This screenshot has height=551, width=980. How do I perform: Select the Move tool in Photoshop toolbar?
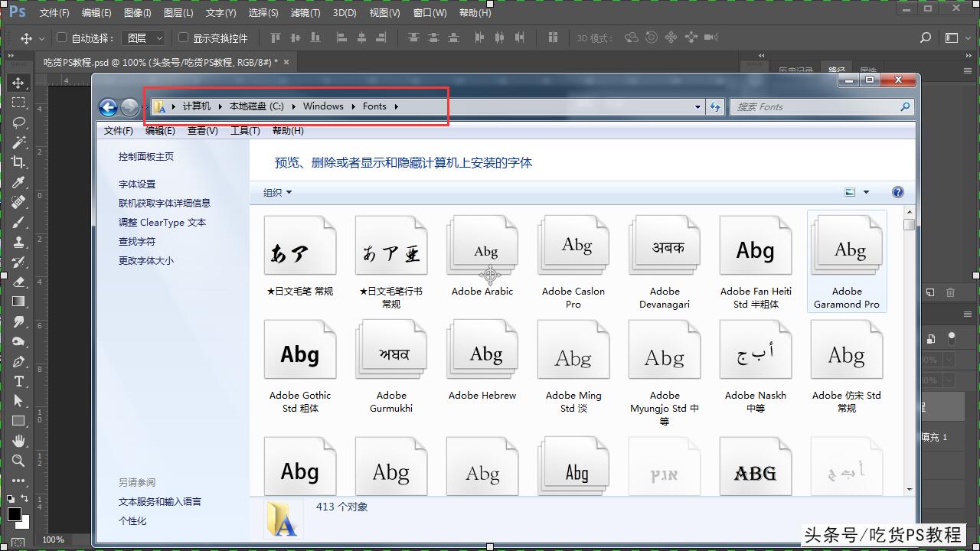click(18, 83)
